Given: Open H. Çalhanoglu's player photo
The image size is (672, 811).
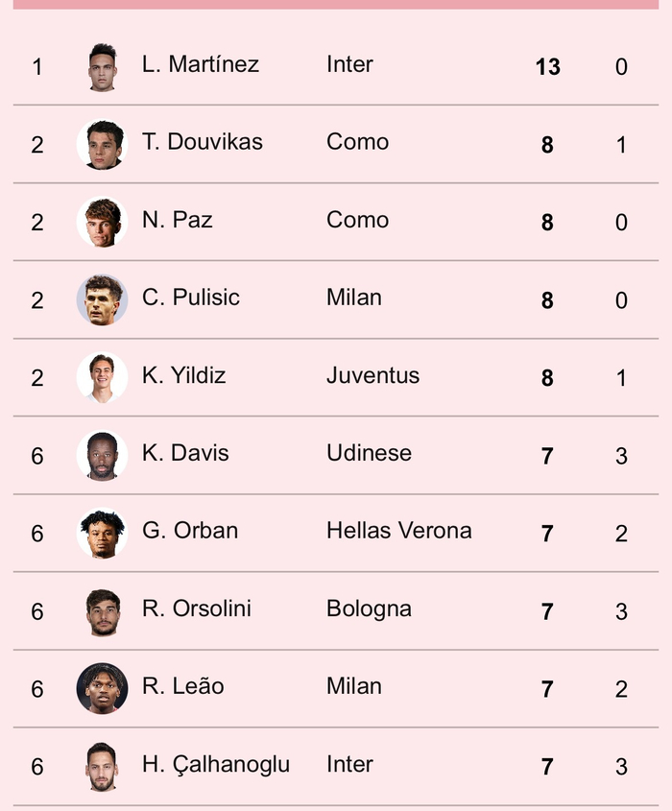Looking at the screenshot, I should pos(102,766).
